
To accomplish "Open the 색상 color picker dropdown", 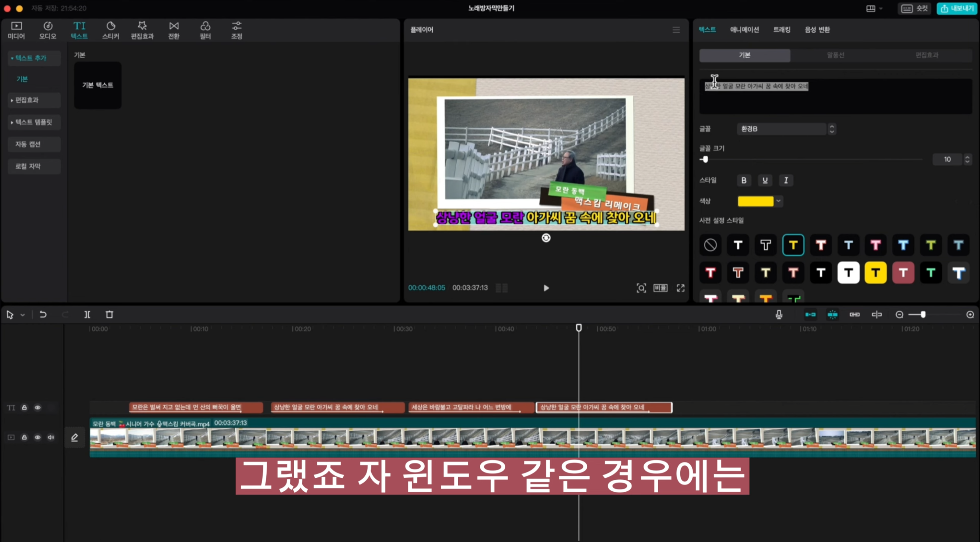I will (778, 201).
